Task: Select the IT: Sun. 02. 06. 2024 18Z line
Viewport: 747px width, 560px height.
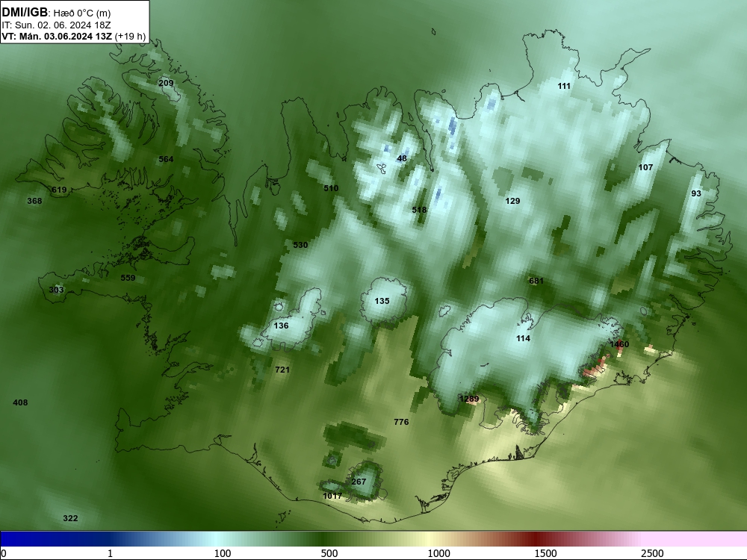Action: pos(56,25)
